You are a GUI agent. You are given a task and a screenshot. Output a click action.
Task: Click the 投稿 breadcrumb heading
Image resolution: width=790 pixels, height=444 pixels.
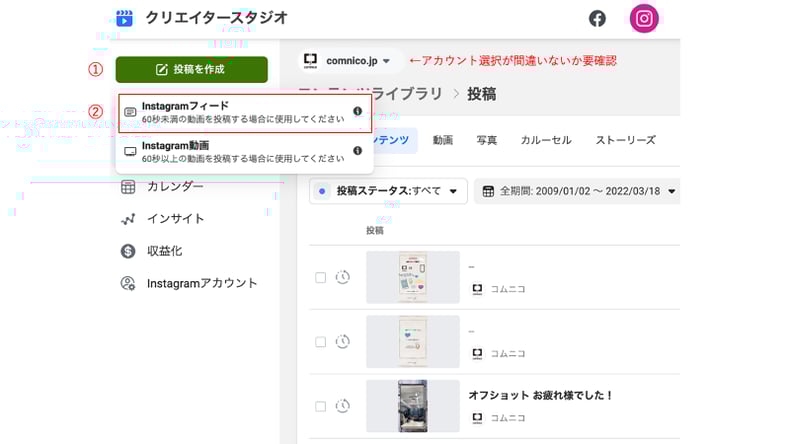[481, 94]
